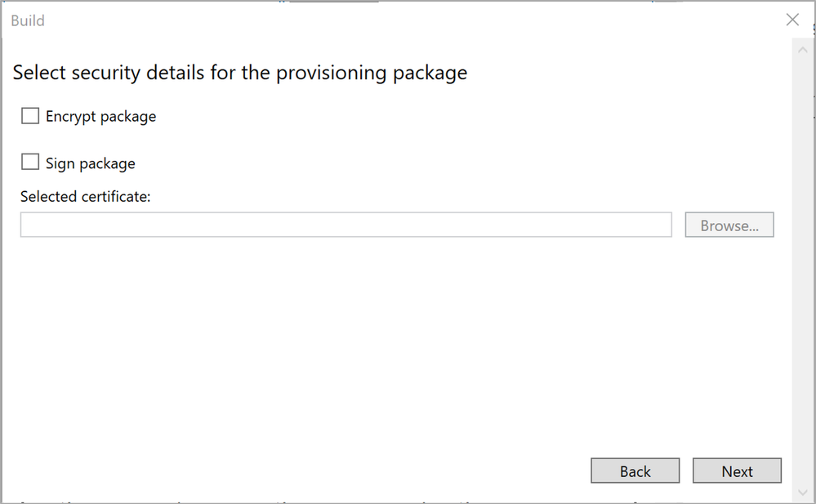Proceed by clicking Next

pos(737,471)
